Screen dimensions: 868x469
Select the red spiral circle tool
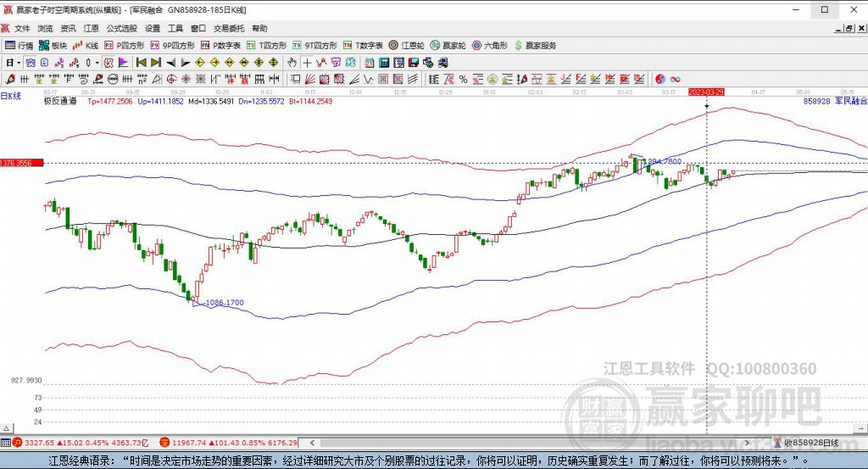point(171,79)
